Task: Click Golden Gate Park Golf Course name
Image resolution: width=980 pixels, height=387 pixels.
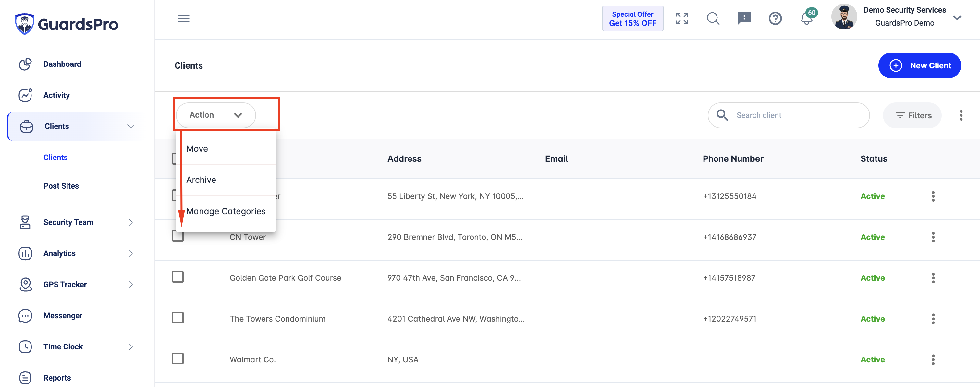Action: click(285, 278)
